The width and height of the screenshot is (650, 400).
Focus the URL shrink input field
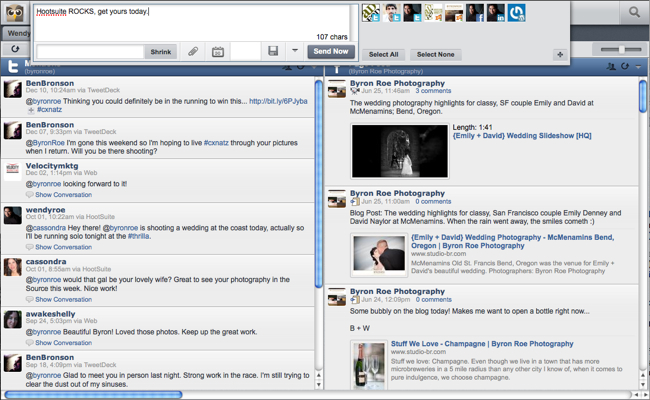pyautogui.click(x=90, y=52)
